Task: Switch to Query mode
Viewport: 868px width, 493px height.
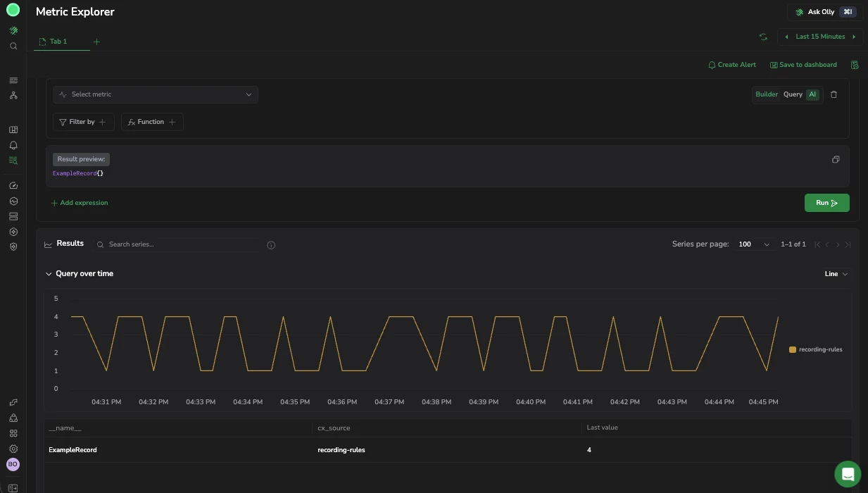Action: tap(793, 94)
